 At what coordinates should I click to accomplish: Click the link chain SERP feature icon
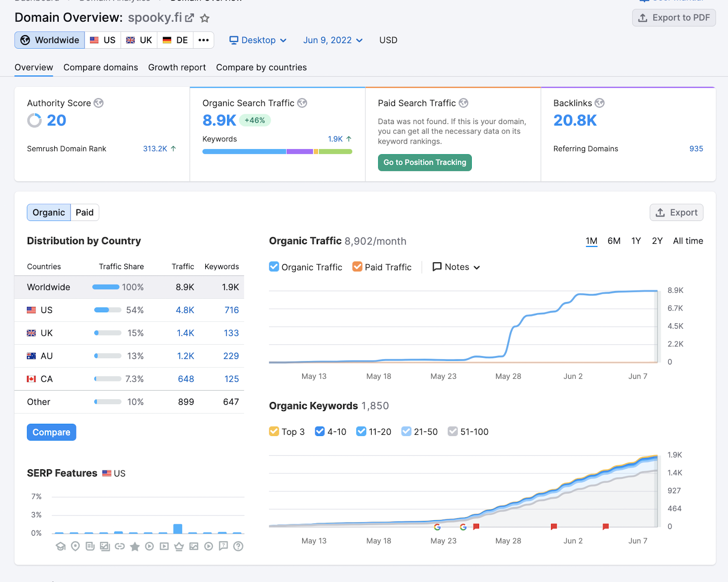[120, 546]
